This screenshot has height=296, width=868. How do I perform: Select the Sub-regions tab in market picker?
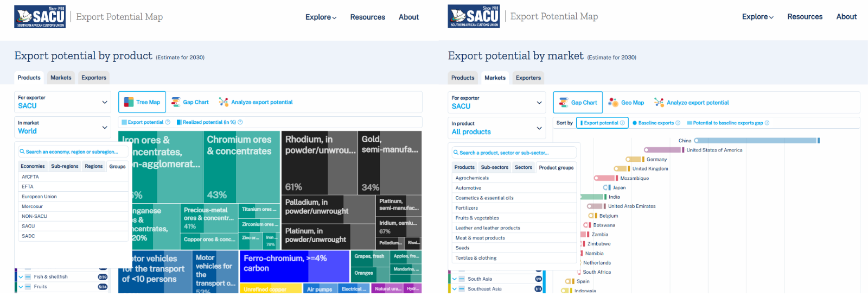pos(65,166)
